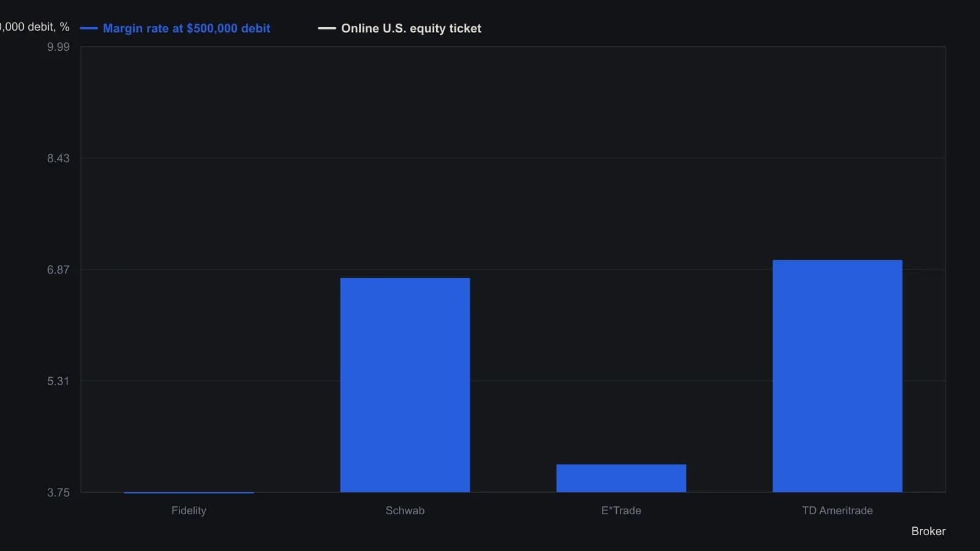Select the E*Trade bar

click(621, 478)
